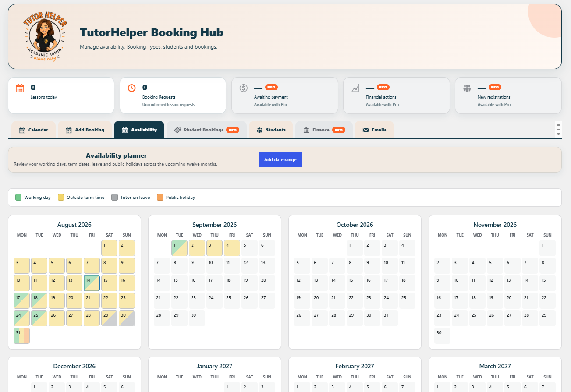Open the Booking Requests summary card
The height and width of the screenshot is (392, 571).
point(173,95)
